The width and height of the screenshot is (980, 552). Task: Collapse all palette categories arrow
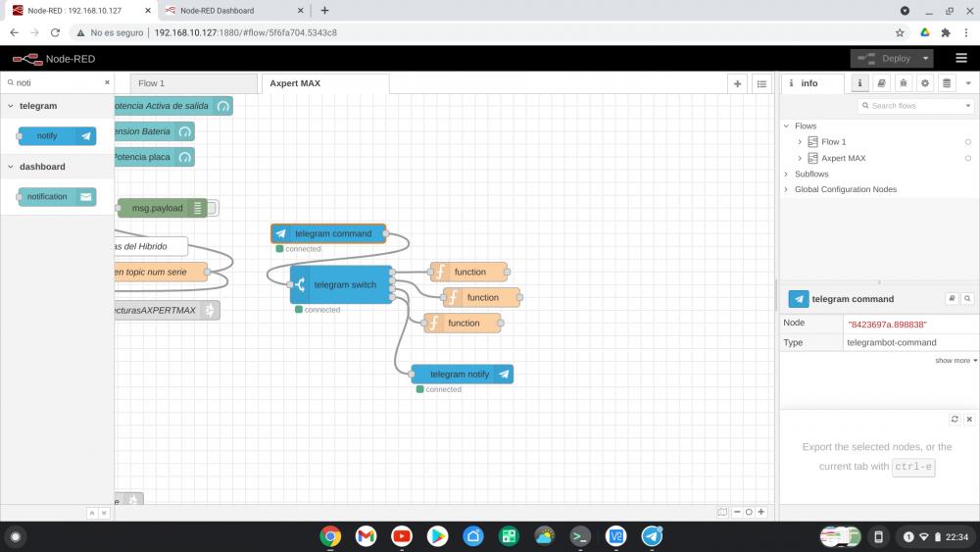coord(92,513)
